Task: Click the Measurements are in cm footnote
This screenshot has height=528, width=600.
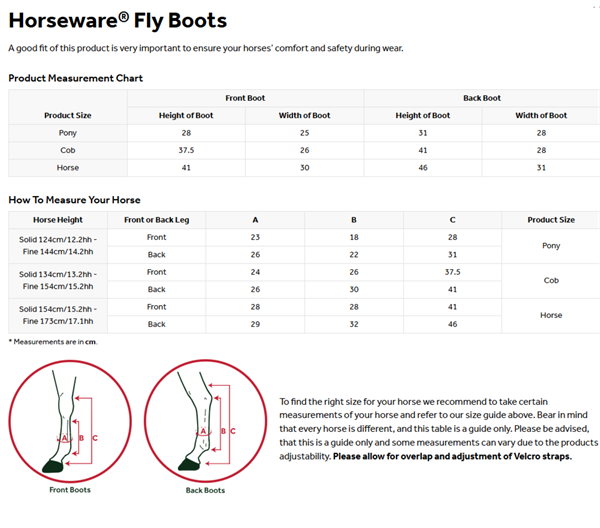Action: [x=55, y=342]
